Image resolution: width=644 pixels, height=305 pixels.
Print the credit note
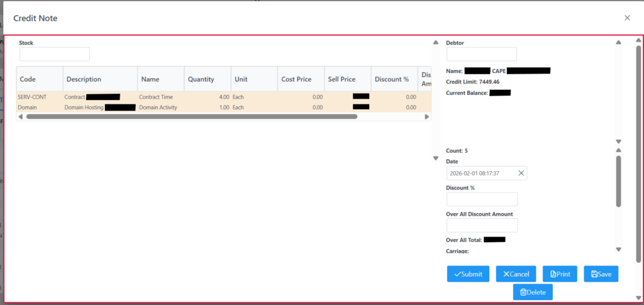pos(560,274)
